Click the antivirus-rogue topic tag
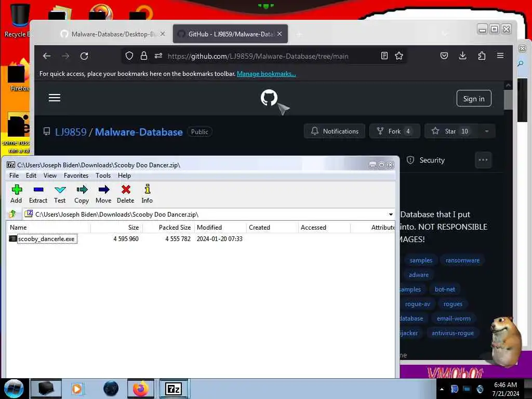 [453, 333]
